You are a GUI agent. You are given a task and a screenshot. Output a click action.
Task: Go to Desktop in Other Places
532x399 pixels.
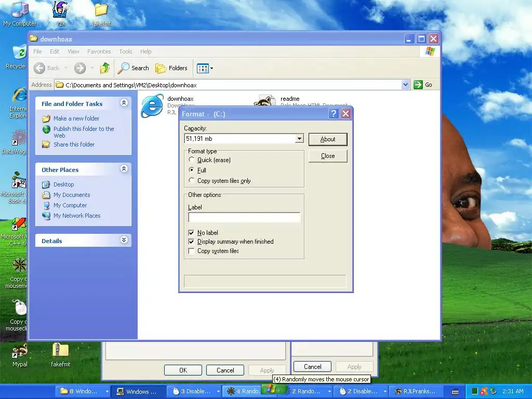[63, 184]
